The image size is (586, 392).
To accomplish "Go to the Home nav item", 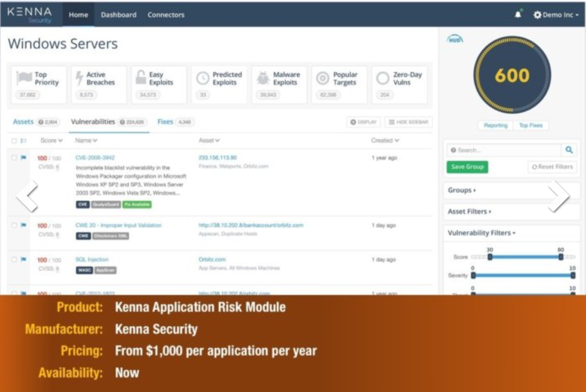I will 78,15.
